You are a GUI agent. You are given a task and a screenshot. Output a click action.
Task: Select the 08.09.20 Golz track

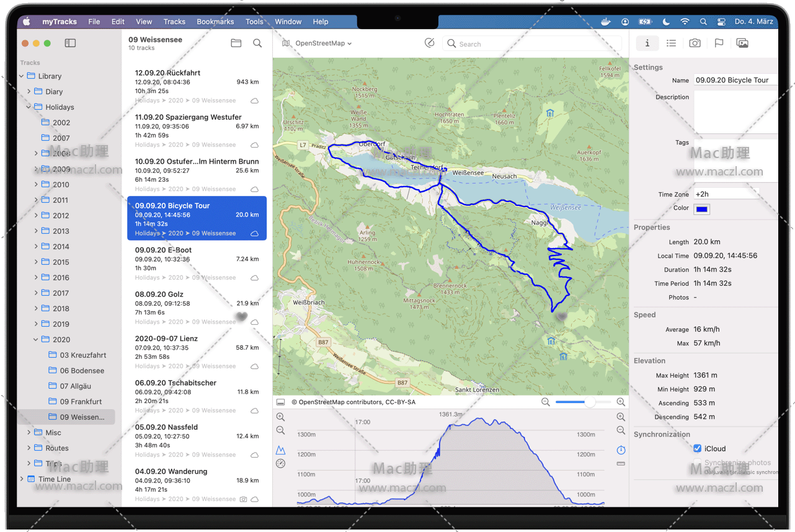click(x=197, y=307)
